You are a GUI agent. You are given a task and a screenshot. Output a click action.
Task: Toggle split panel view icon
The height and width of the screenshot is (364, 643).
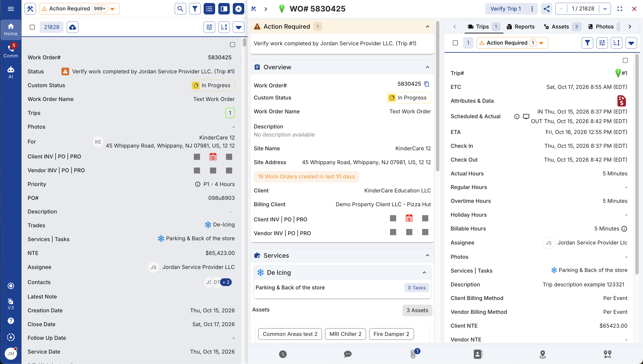[x=224, y=9]
